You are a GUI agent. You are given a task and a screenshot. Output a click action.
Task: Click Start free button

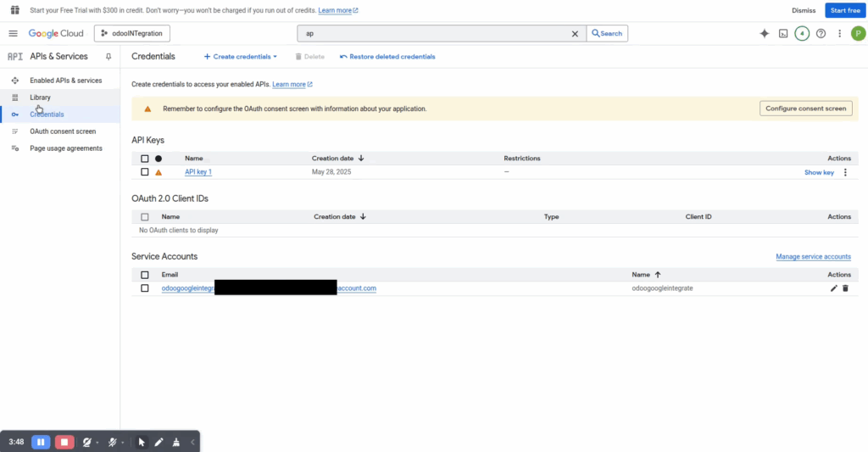[845, 10]
